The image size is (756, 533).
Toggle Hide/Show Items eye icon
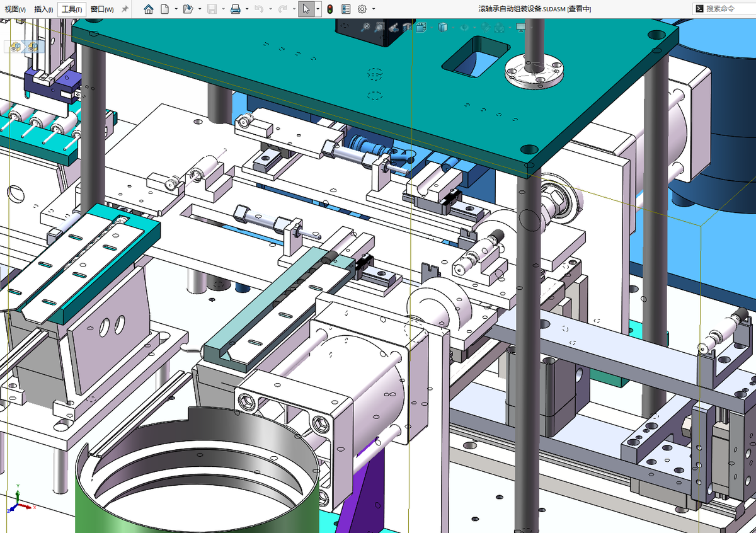[x=464, y=27]
